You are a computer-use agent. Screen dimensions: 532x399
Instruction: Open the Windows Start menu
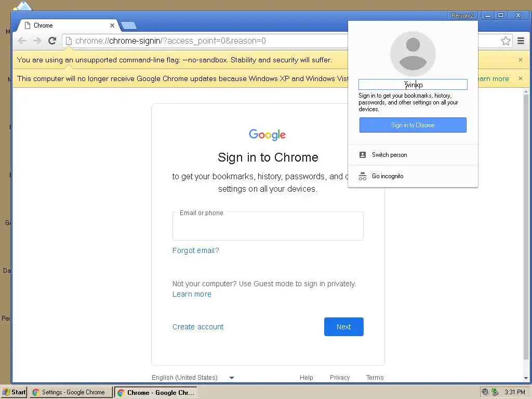[x=14, y=392]
